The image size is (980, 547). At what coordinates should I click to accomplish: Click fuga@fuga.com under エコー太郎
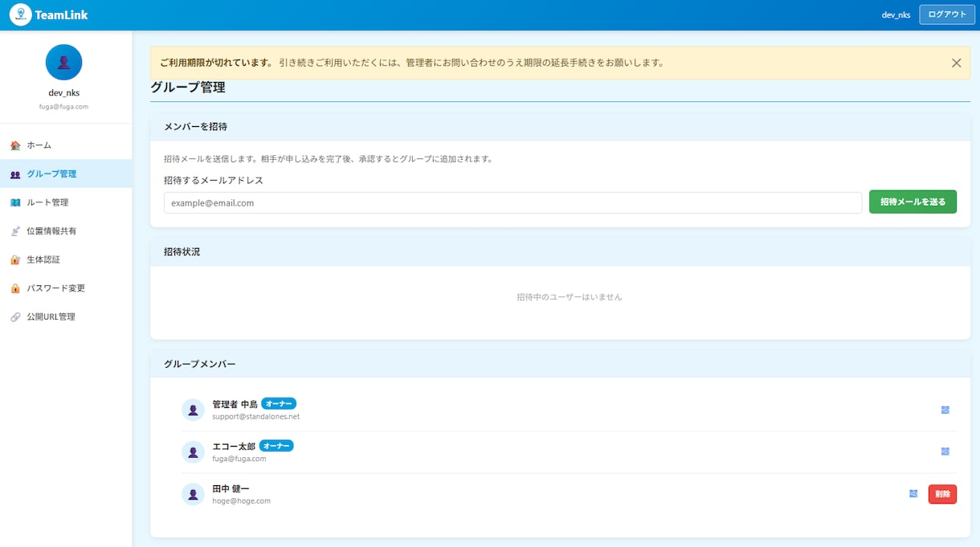click(239, 459)
